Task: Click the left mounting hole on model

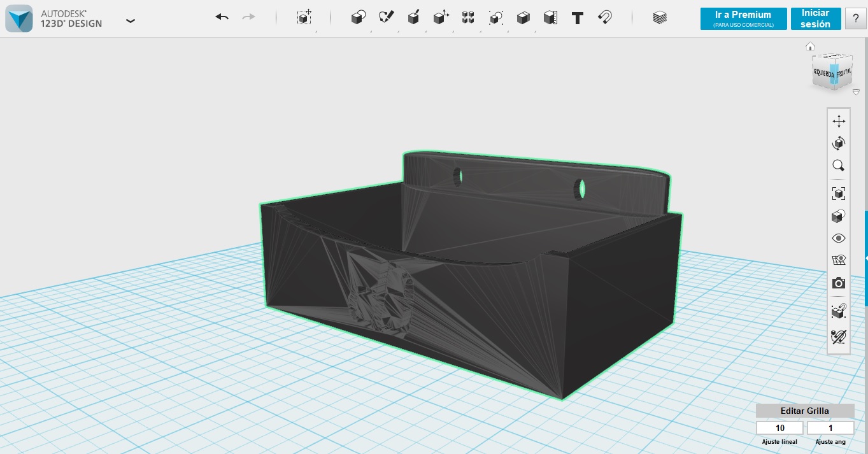Action: (458, 177)
